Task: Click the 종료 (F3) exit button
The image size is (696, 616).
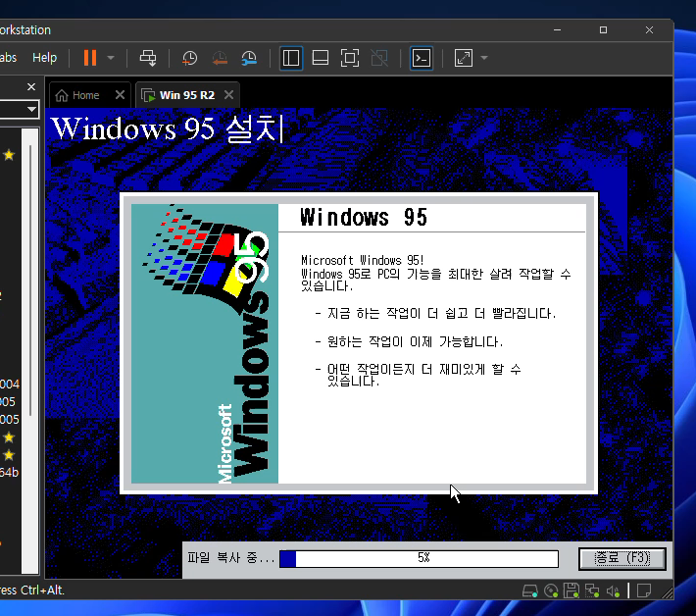Action: tap(622, 558)
